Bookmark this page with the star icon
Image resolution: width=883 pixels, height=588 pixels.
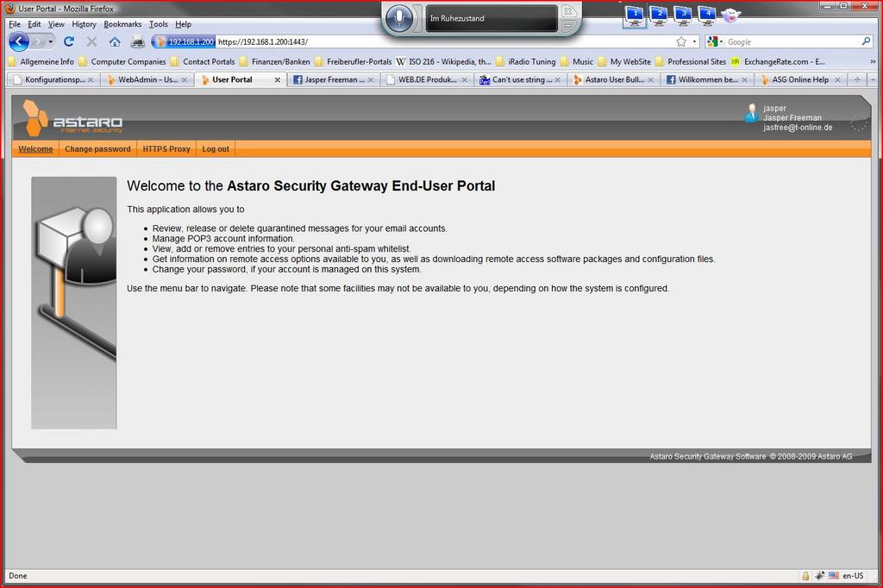(x=681, y=41)
